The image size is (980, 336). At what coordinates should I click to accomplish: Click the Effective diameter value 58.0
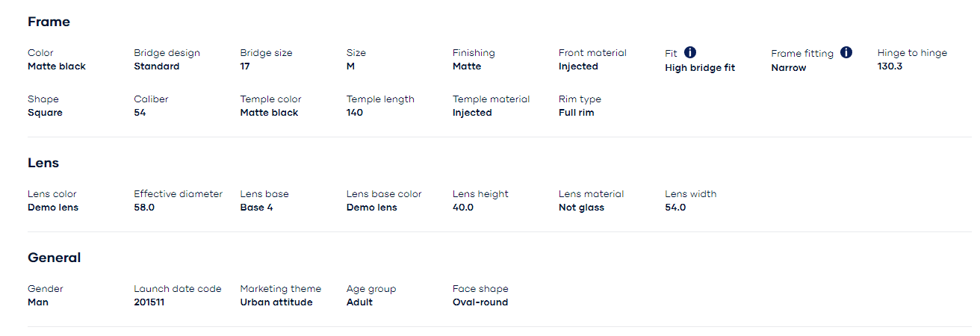144,208
